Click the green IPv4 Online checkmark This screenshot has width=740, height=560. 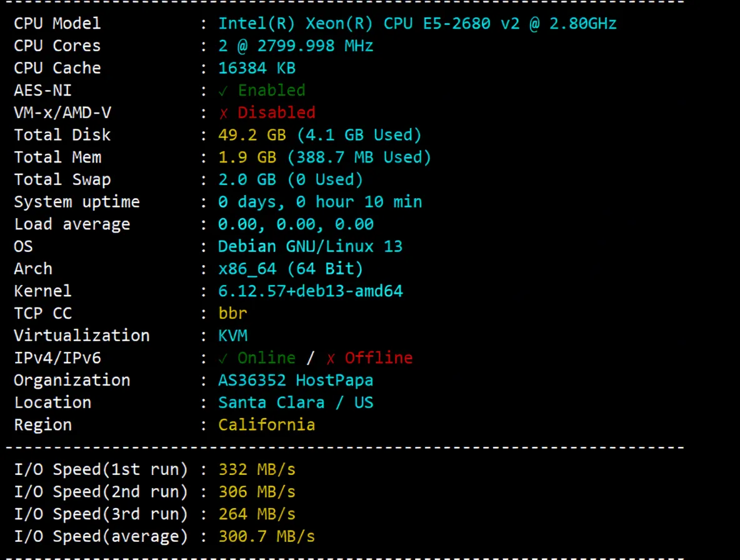tap(223, 357)
